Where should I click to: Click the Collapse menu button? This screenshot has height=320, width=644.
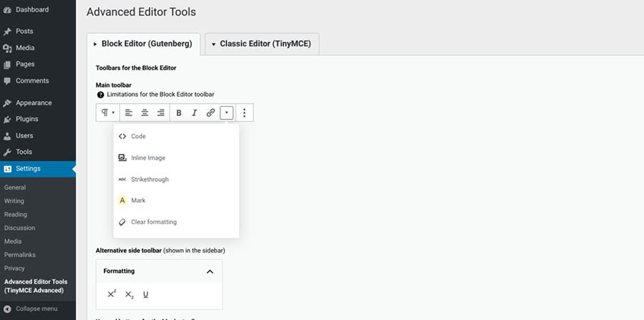pyautogui.click(x=36, y=309)
